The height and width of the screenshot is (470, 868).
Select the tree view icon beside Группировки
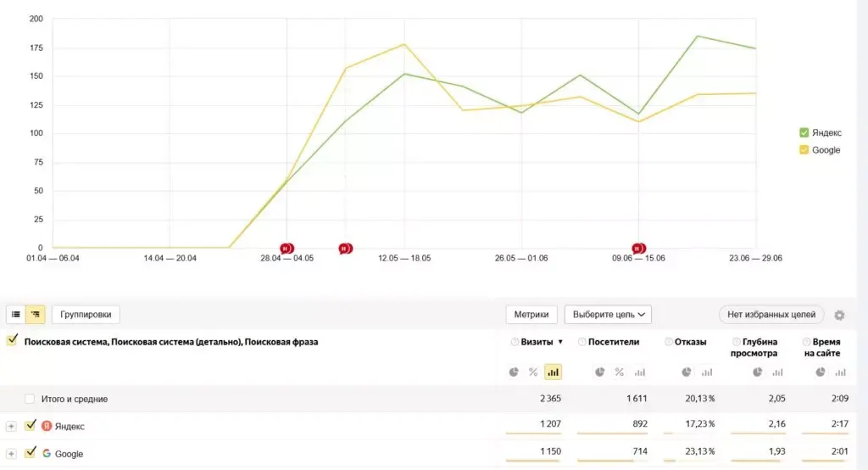(x=36, y=314)
